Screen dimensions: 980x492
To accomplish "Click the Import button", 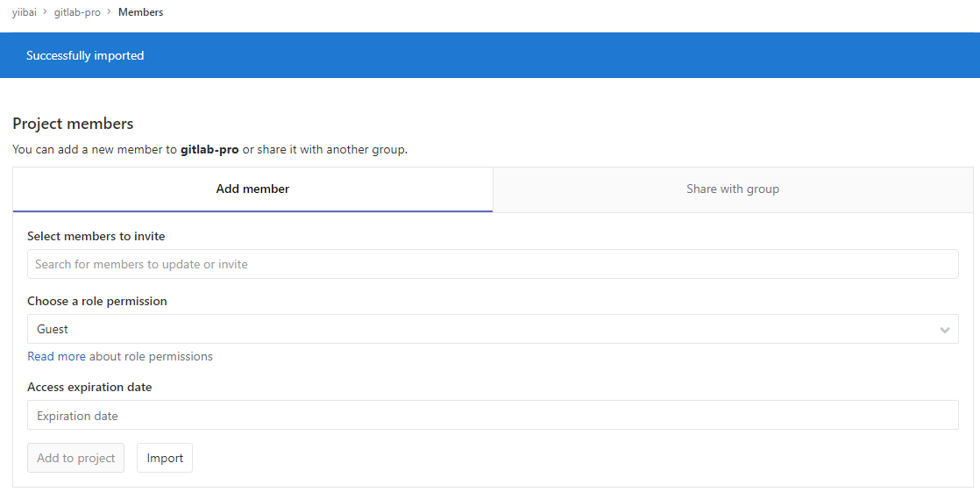I will point(165,458).
